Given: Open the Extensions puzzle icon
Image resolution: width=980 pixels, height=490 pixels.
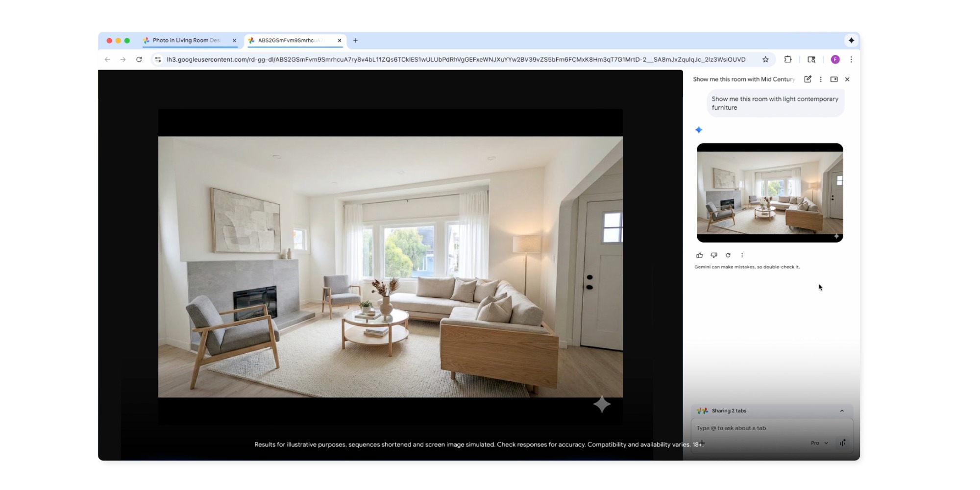Looking at the screenshot, I should point(788,59).
